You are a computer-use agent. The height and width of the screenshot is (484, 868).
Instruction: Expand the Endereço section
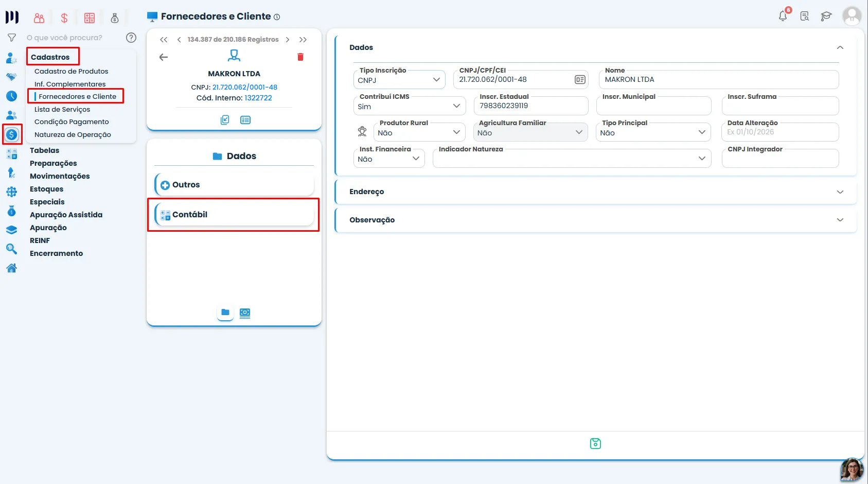[596, 192]
